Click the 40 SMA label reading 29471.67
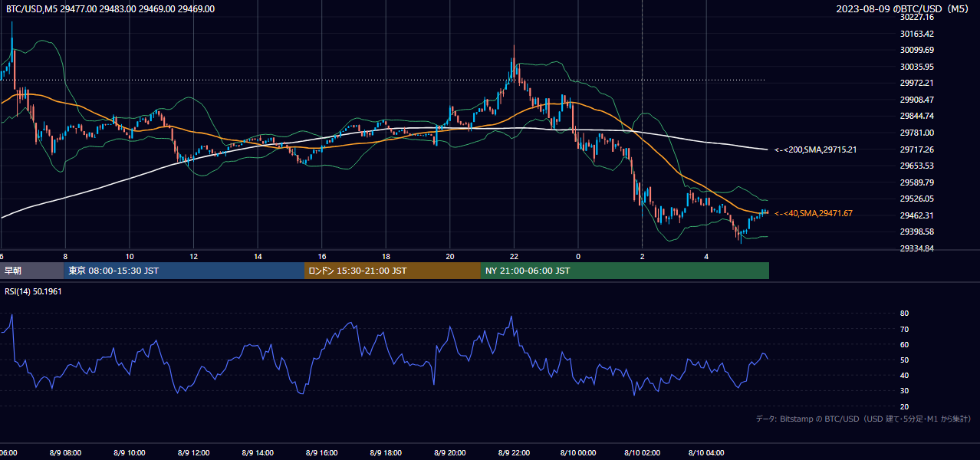Screen dimensions: 980x460 [x=814, y=213]
